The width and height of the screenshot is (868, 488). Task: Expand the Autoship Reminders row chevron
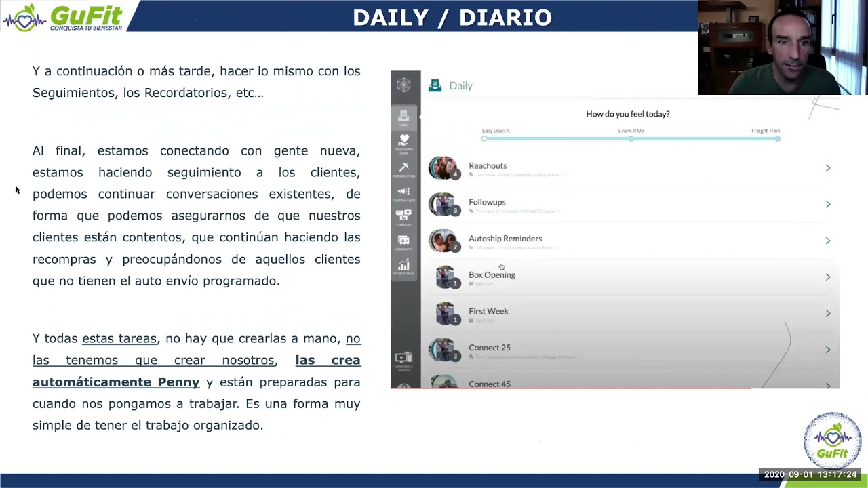pyautogui.click(x=828, y=241)
